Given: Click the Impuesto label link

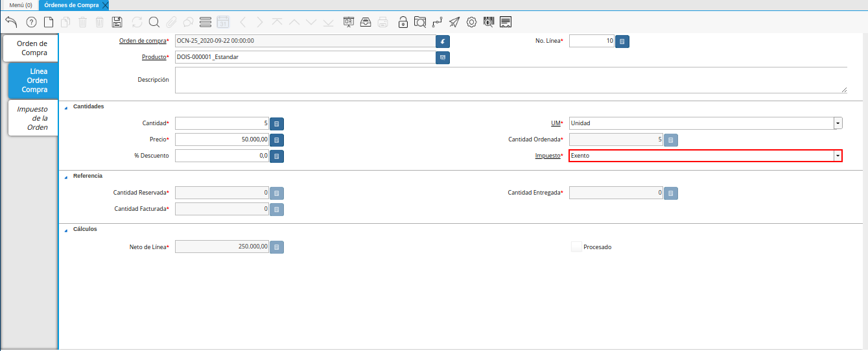Looking at the screenshot, I should pyautogui.click(x=547, y=156).
